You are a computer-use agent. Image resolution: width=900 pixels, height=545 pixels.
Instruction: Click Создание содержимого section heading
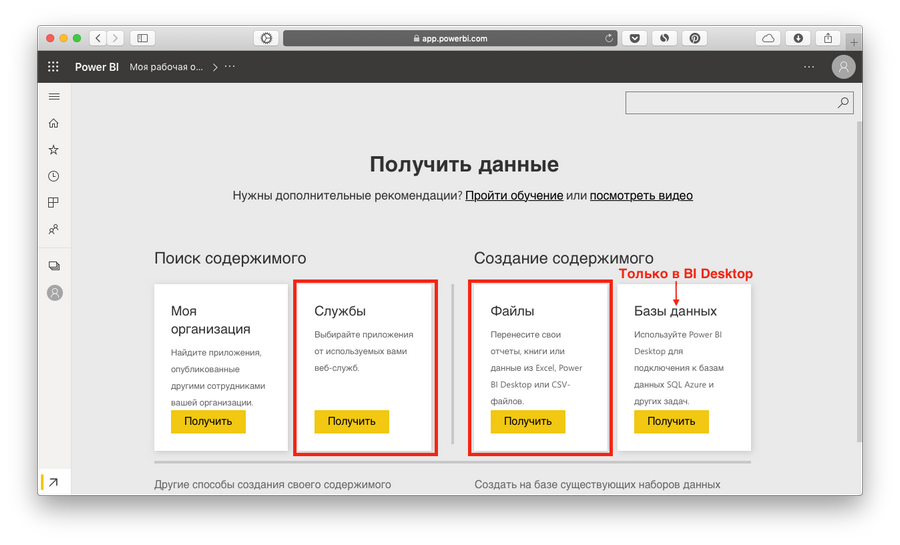pyautogui.click(x=563, y=258)
